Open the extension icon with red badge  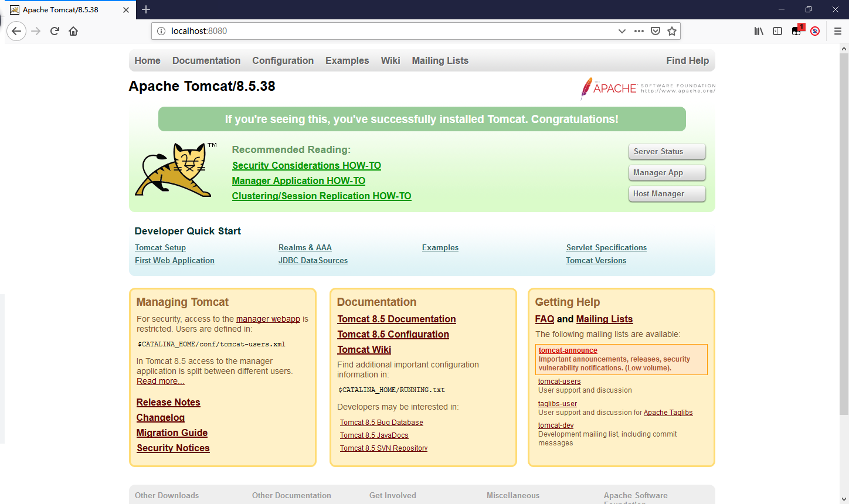tap(797, 30)
